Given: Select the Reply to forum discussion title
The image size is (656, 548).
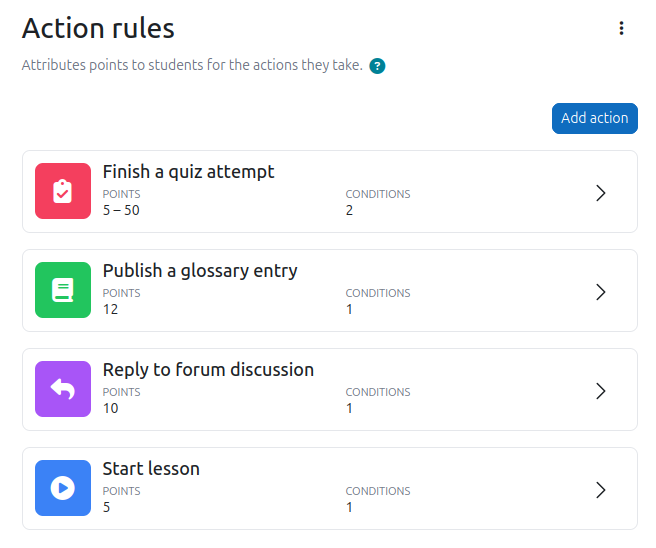Looking at the screenshot, I should 208,370.
